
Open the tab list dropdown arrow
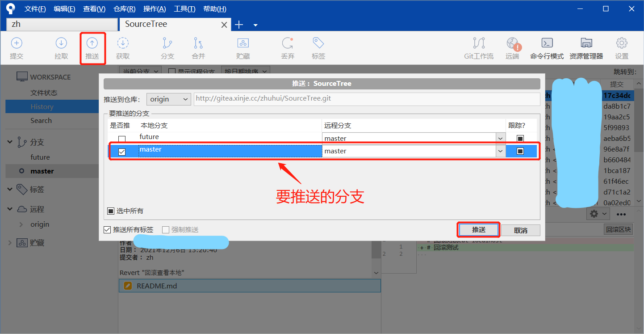tap(255, 25)
